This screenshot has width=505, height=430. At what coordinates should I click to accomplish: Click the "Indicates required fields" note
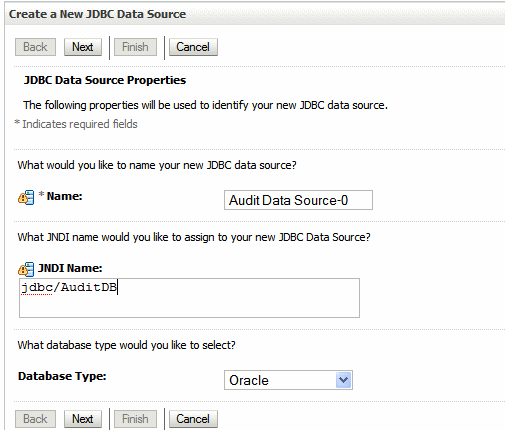80,124
